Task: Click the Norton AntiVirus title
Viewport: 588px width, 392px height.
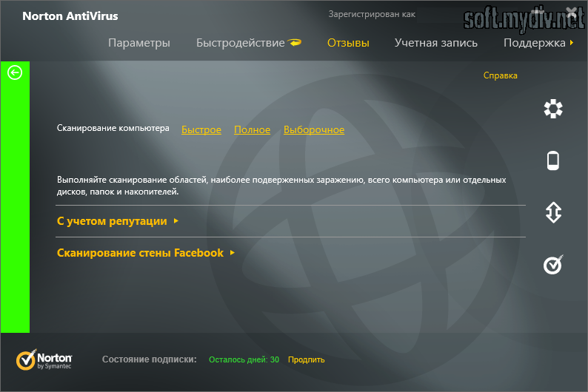Action: [x=70, y=16]
